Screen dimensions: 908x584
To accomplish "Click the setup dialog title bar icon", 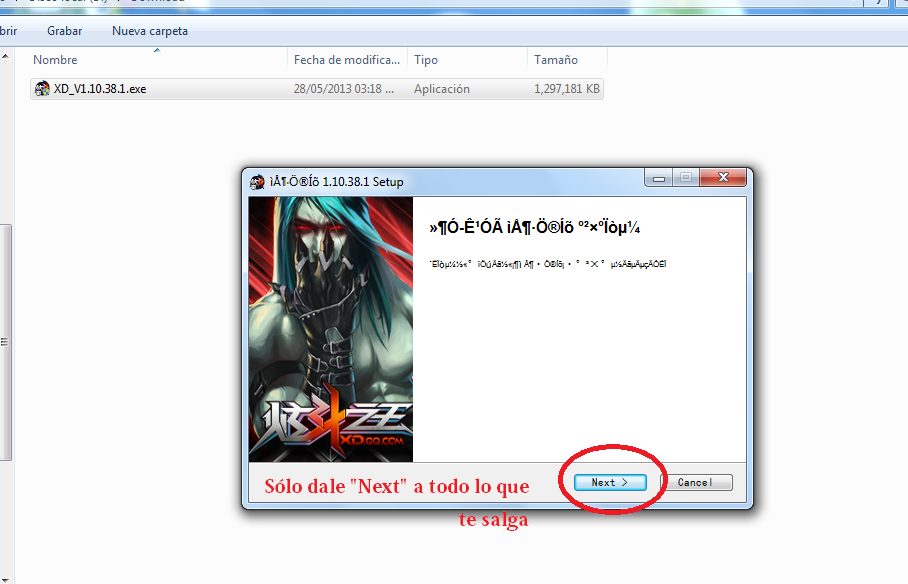I will [256, 181].
